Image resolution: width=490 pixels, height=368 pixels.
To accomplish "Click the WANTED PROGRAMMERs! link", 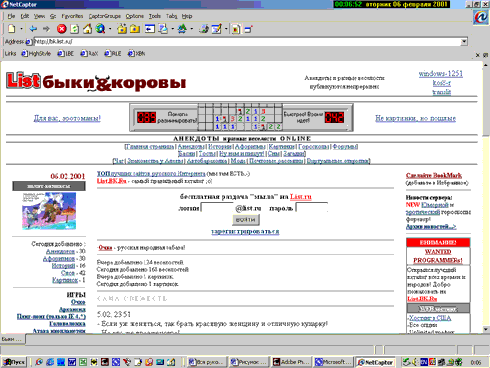I will tap(438, 256).
